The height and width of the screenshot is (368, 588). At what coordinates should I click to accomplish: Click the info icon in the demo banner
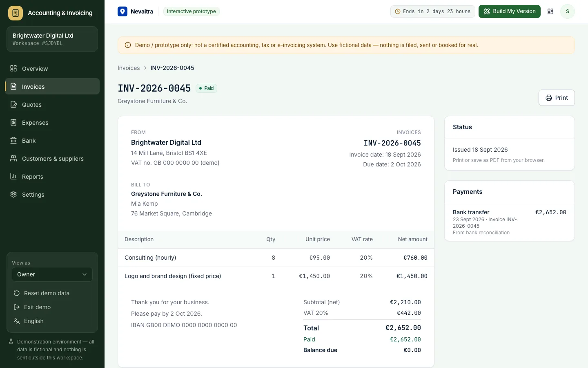pos(128,45)
